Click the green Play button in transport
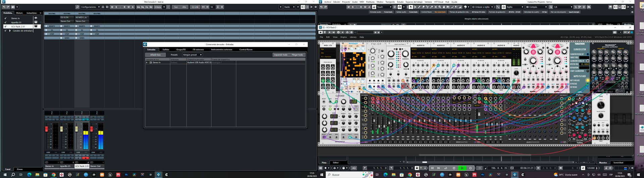 [462, 168]
